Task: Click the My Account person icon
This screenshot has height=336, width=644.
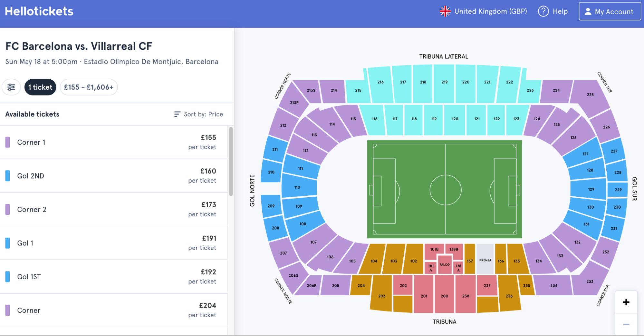Action: (588, 11)
